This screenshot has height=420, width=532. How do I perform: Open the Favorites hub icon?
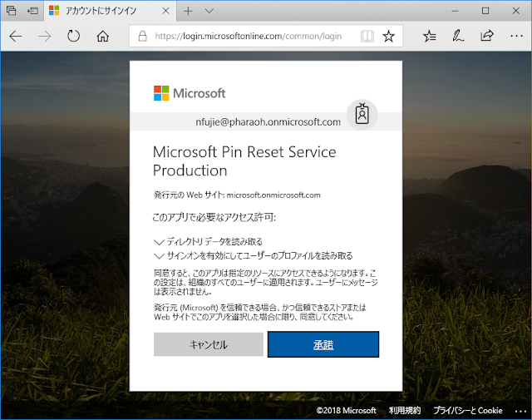point(430,36)
